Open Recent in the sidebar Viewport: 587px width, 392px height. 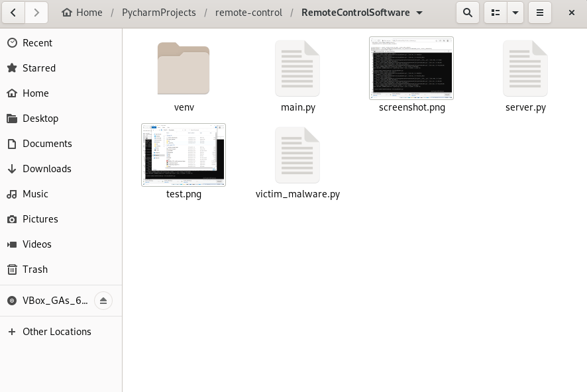pyautogui.click(x=37, y=43)
